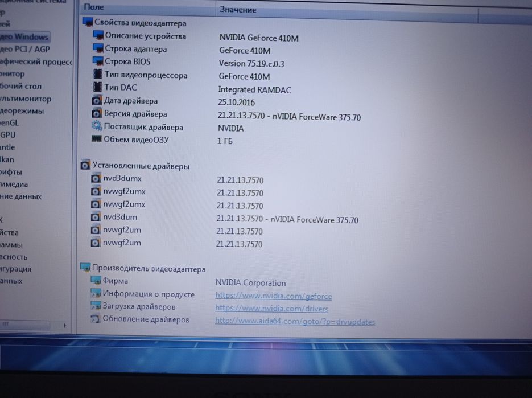Open the Видеорежимы sidebar entry
The height and width of the screenshot is (398, 532).
22,110
